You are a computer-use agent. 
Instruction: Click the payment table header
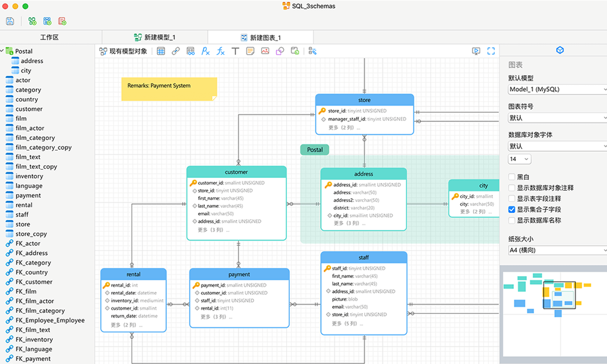click(x=239, y=275)
